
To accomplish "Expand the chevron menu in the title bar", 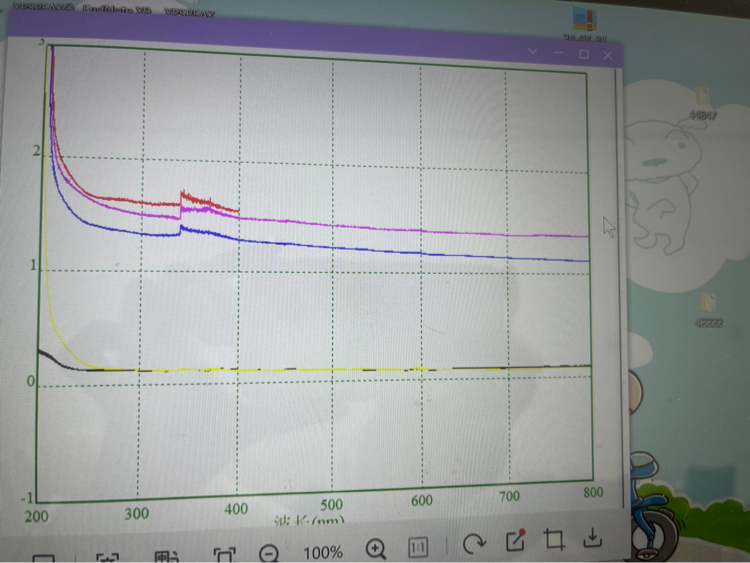I will click(x=532, y=52).
